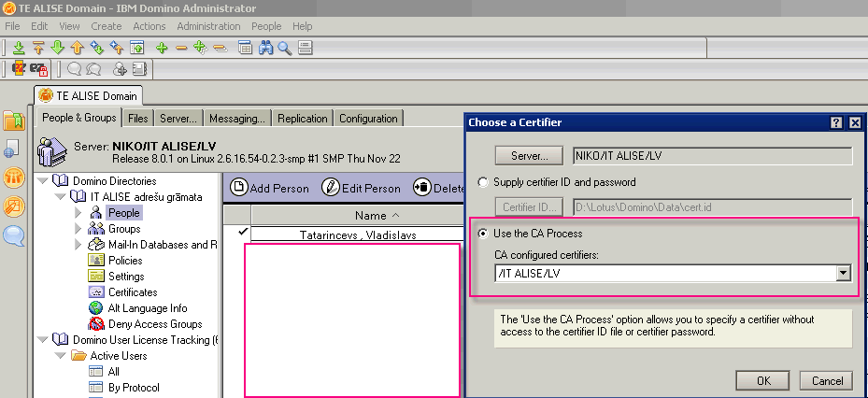Select 'Supply certifier ID and password' radio option
868x398 pixels.
pyautogui.click(x=483, y=181)
